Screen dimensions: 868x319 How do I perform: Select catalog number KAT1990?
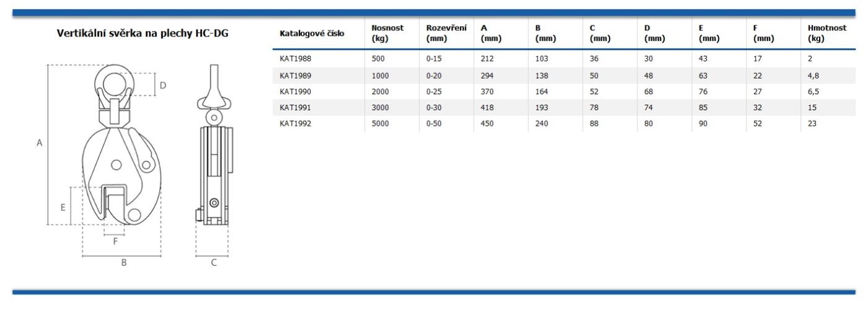click(x=295, y=91)
